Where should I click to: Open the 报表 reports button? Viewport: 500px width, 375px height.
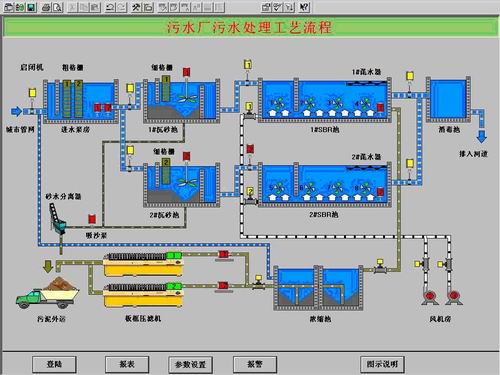(x=127, y=364)
